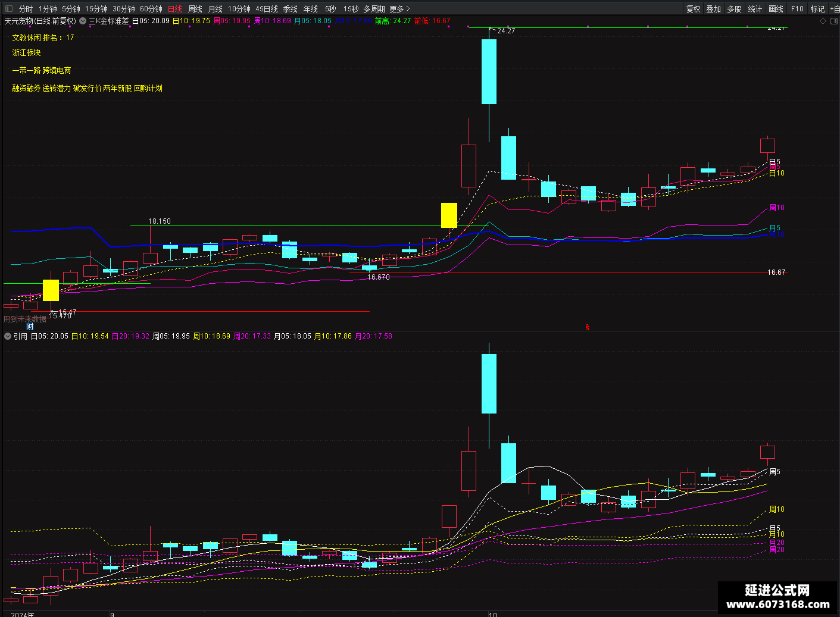
Task: Click the 多股 multi-stock button
Action: 735,9
